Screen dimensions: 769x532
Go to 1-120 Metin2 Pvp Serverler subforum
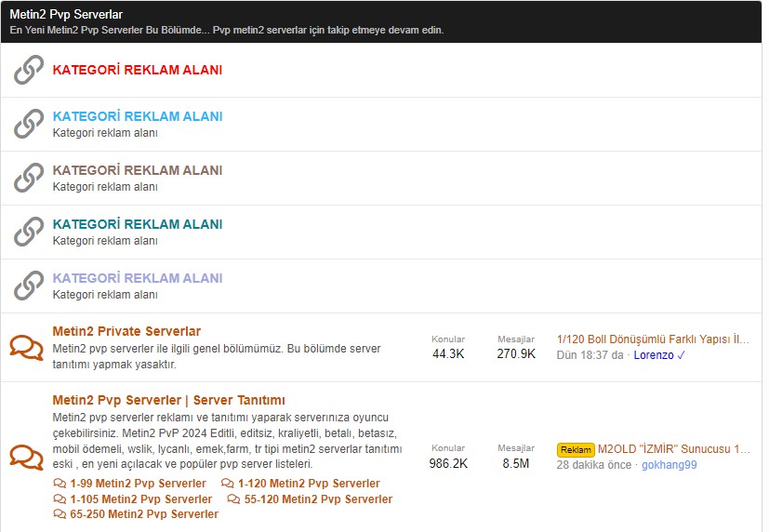click(x=309, y=484)
